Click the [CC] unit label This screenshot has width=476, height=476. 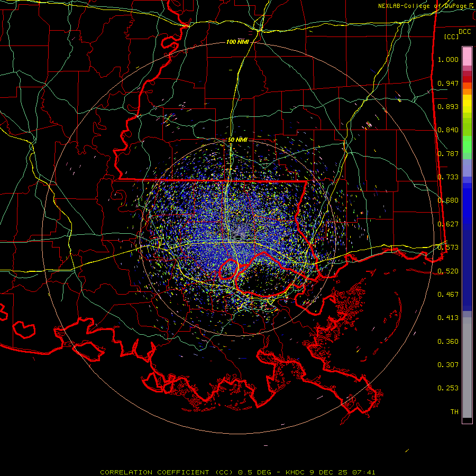point(451,36)
